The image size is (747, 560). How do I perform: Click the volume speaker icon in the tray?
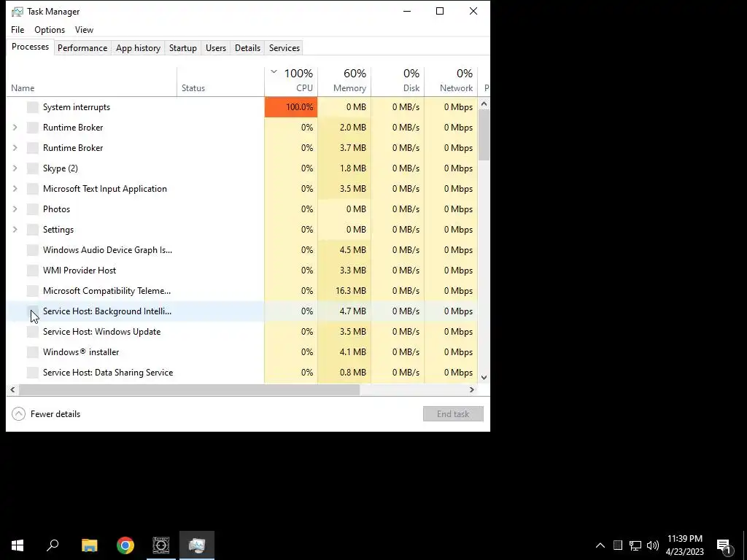click(653, 545)
